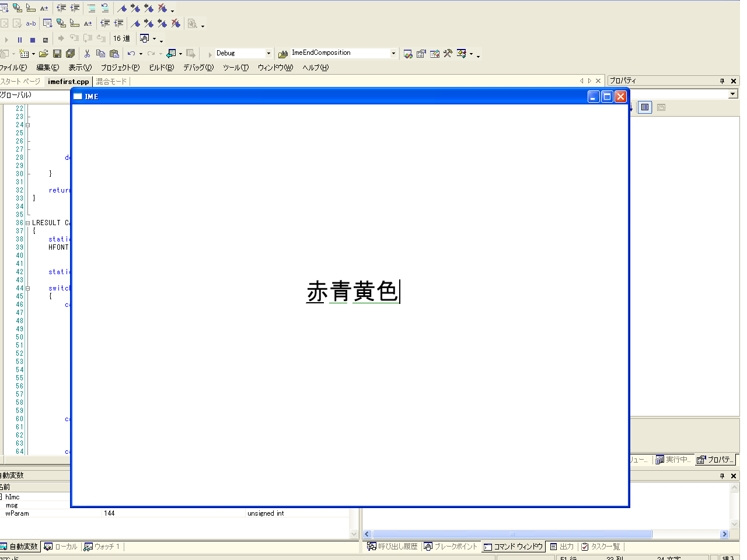Click the pause (Break All) debug icon

[x=19, y=40]
